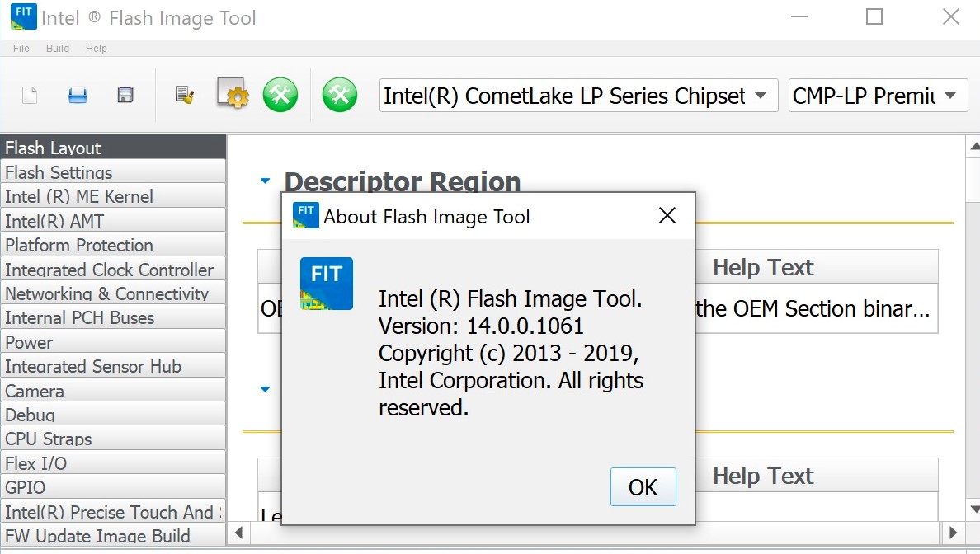Click the first green Build image icon
This screenshot has width=980, height=554.
280,95
